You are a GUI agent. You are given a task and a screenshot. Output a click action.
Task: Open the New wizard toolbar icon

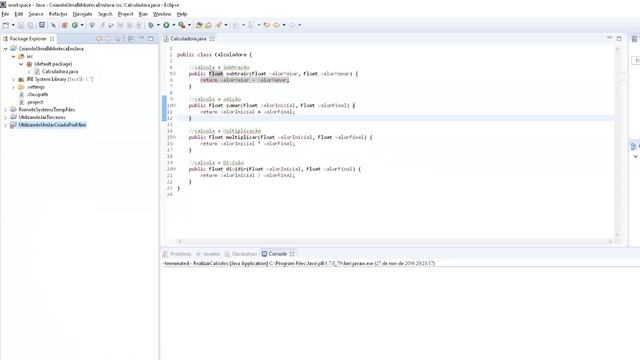tap(6, 25)
